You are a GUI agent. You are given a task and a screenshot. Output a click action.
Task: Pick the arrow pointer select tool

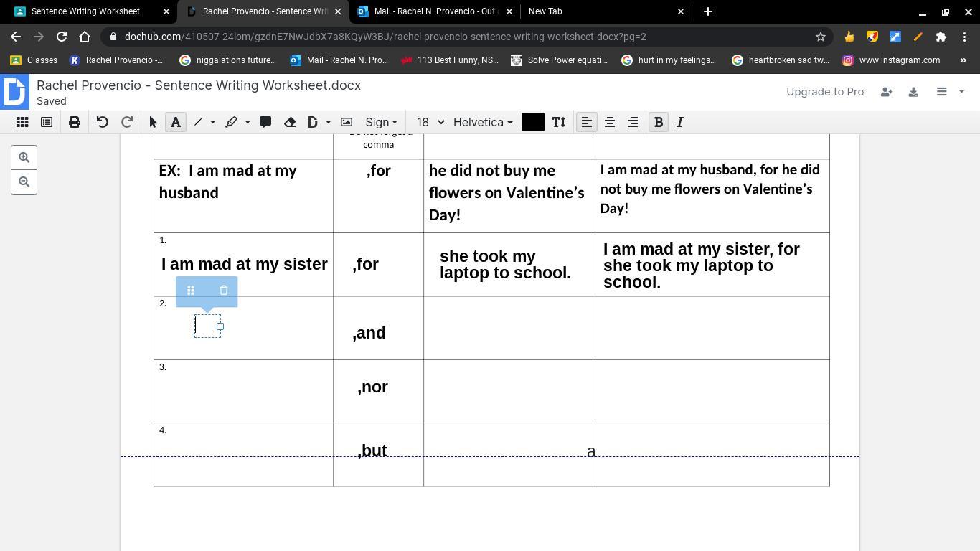[153, 122]
